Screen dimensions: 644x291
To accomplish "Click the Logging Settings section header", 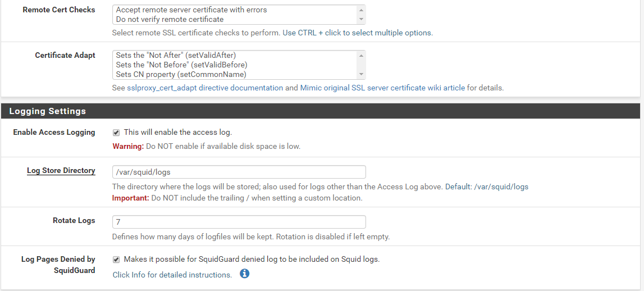I will pos(48,111).
